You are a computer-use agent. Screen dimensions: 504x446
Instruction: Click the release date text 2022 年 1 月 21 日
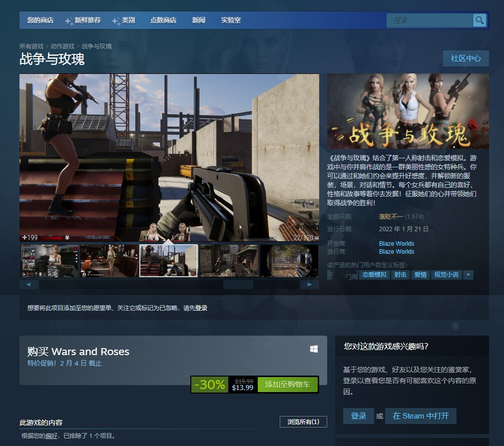404,229
